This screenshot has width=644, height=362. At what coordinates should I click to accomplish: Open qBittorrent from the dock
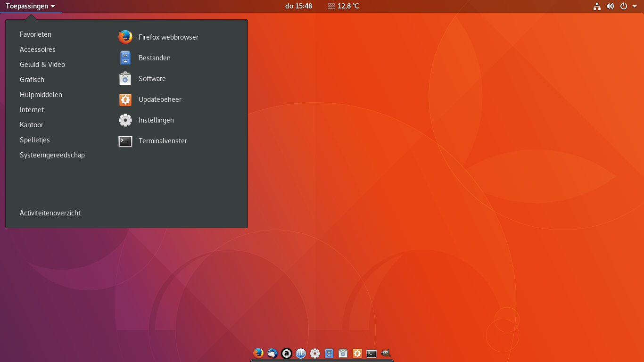point(301,353)
